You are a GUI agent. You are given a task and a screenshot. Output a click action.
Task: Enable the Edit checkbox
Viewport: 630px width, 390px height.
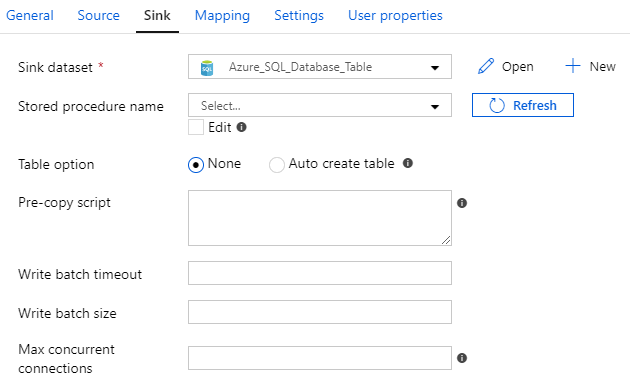point(196,127)
